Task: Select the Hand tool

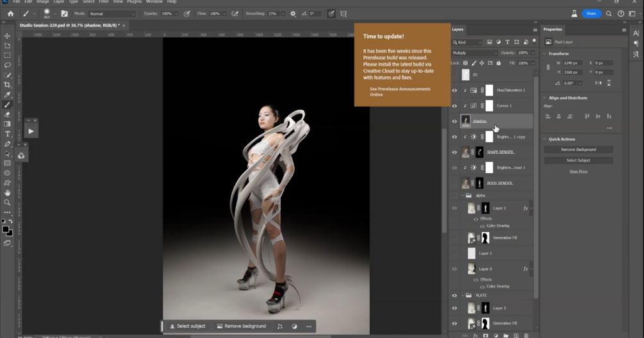Action: coord(8,192)
